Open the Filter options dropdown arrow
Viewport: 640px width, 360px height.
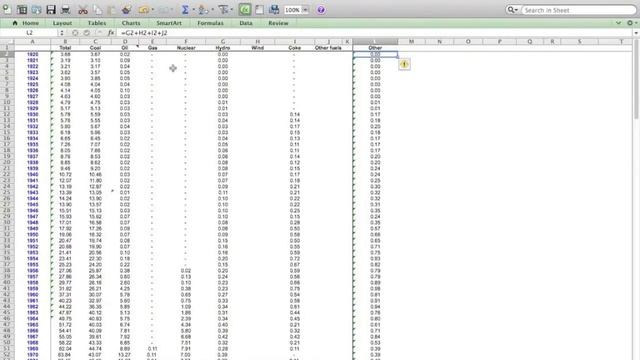[231, 10]
